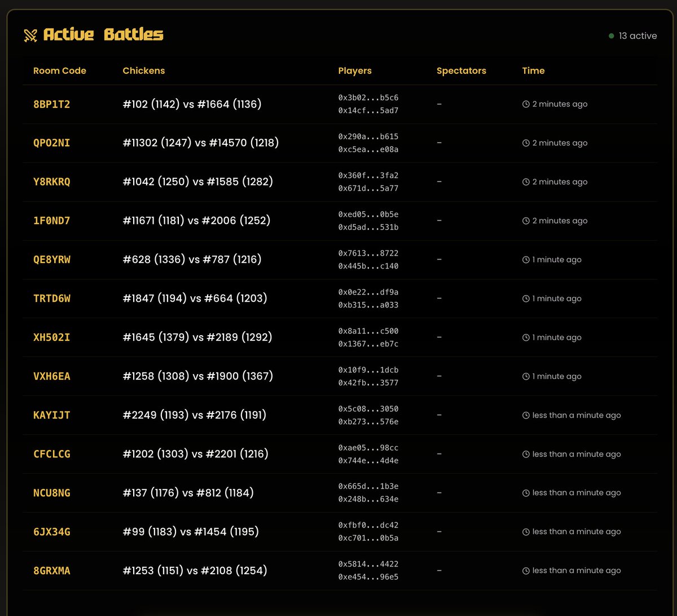Click the clock icon in row QPO2NI

[526, 143]
